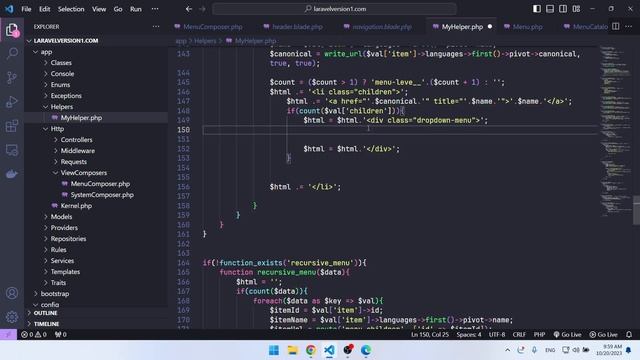Open the View menu
The width and height of the screenshot is (640, 360).
point(99,9)
